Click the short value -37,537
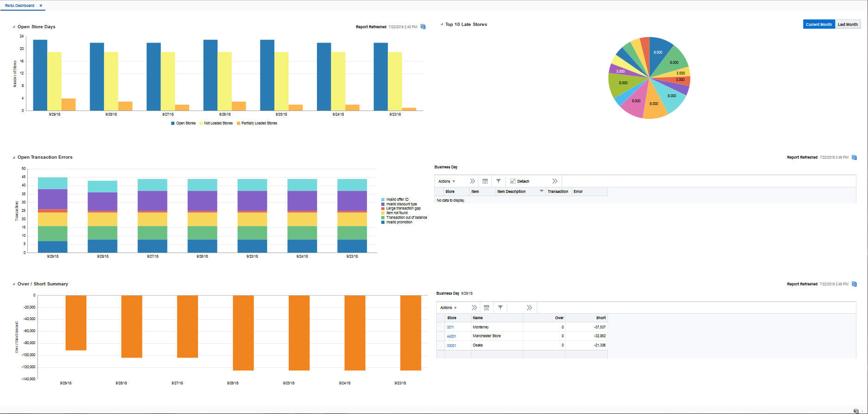Viewport: 868px width, 414px height. (x=600, y=327)
